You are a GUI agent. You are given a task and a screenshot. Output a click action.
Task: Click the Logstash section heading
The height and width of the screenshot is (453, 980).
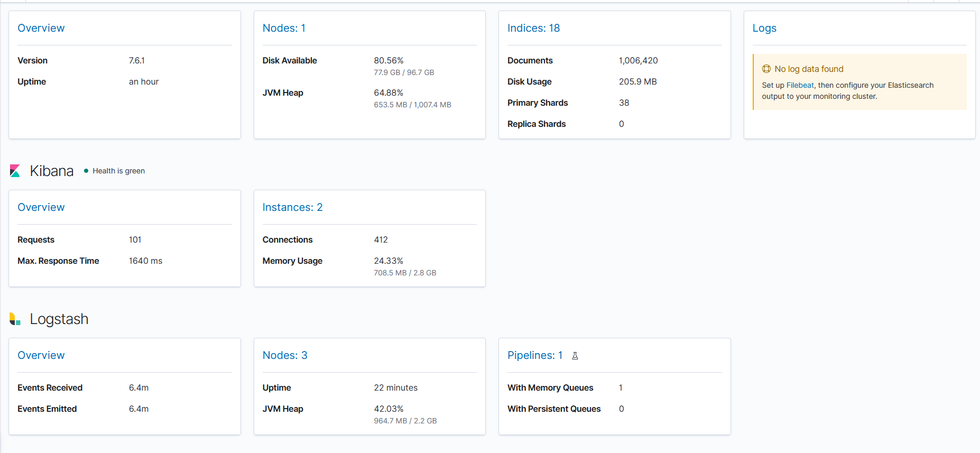pos(59,319)
